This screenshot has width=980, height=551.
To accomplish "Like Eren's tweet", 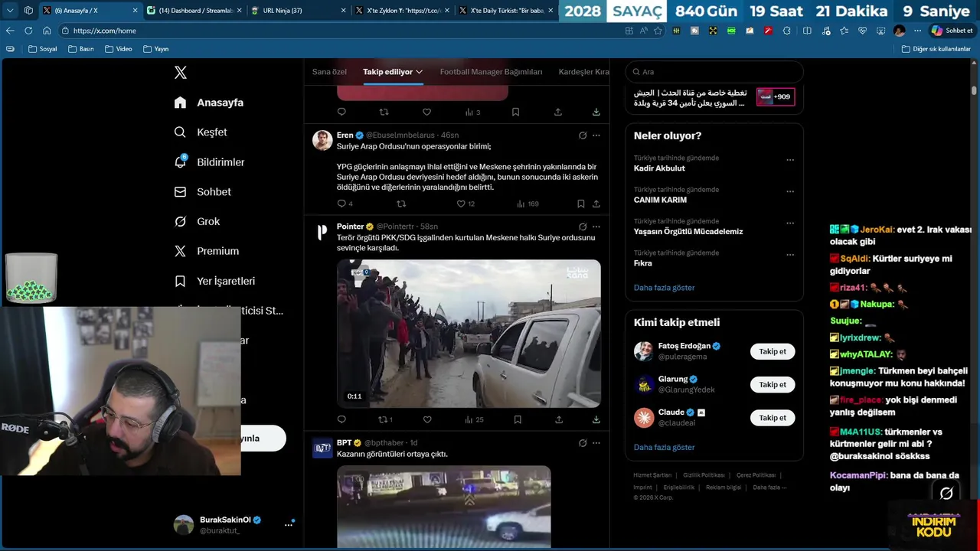I will [461, 204].
